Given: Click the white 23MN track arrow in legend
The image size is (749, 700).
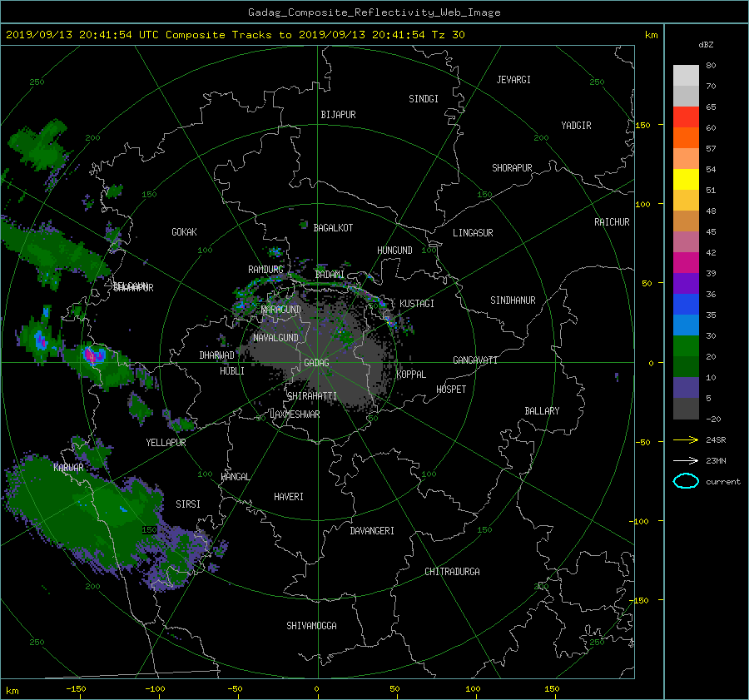Looking at the screenshot, I should pyautogui.click(x=686, y=461).
